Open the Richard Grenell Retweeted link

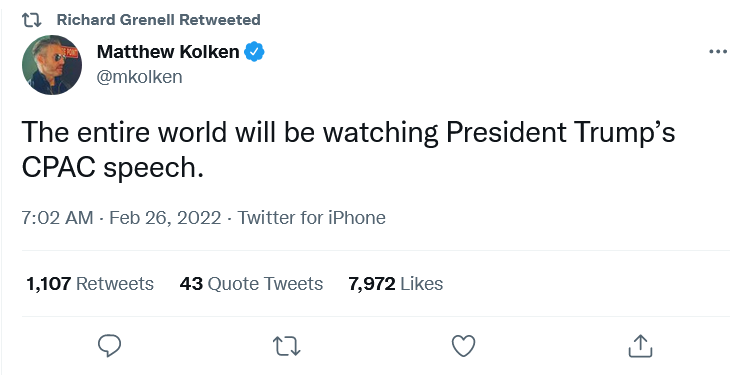click(158, 20)
